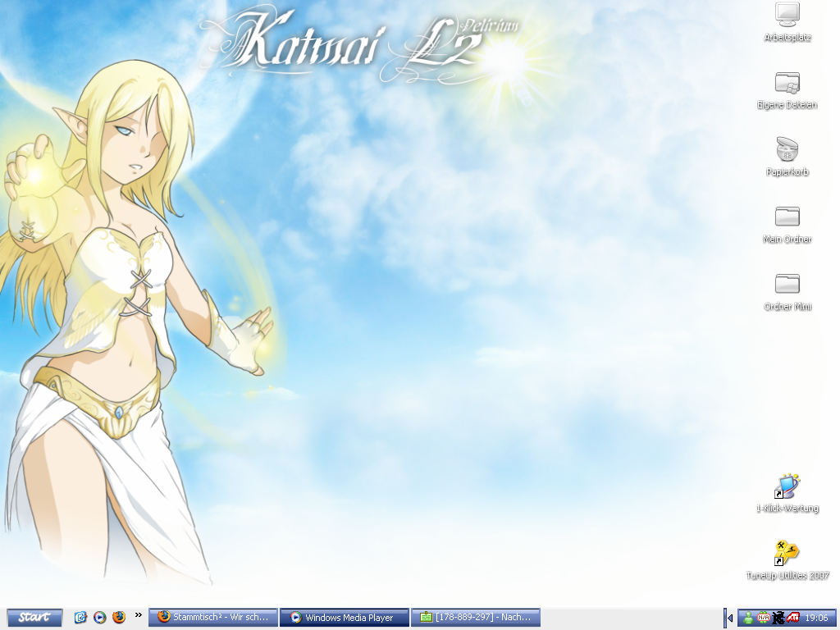840x630 pixels.
Task: Switch to the Stammtisch² Firefox window
Action: (x=213, y=618)
